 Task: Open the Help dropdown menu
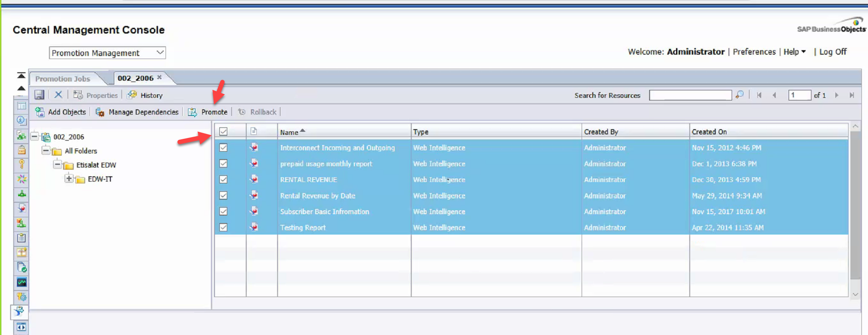click(795, 52)
